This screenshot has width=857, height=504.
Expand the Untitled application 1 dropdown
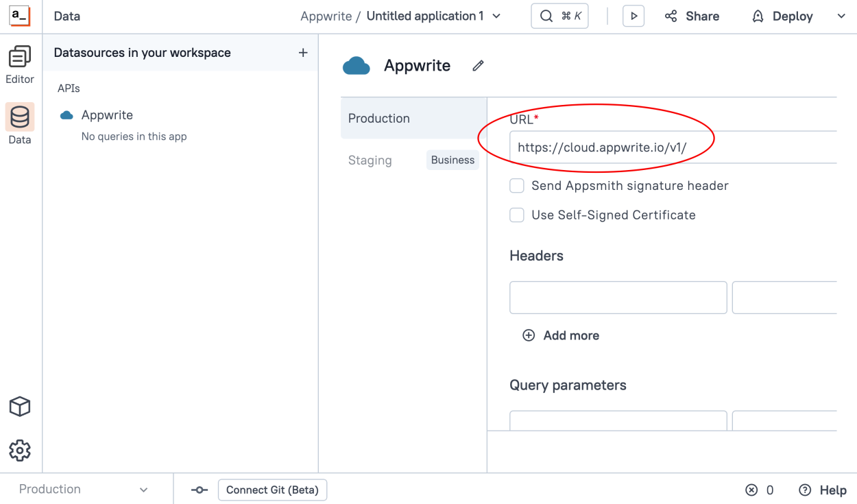point(496,16)
